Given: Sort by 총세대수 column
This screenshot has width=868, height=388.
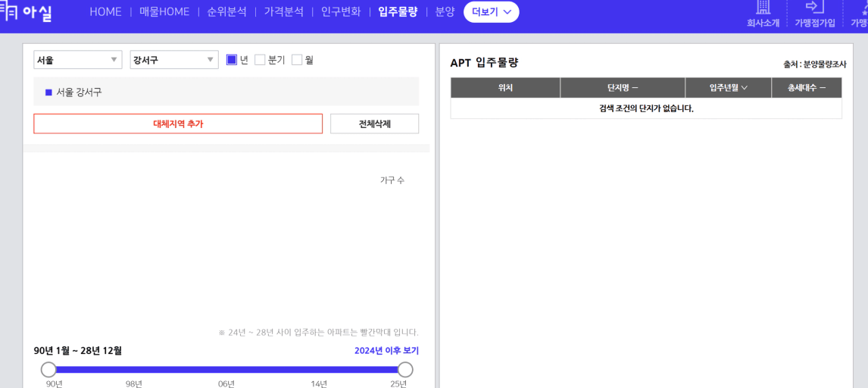Looking at the screenshot, I should [x=807, y=87].
